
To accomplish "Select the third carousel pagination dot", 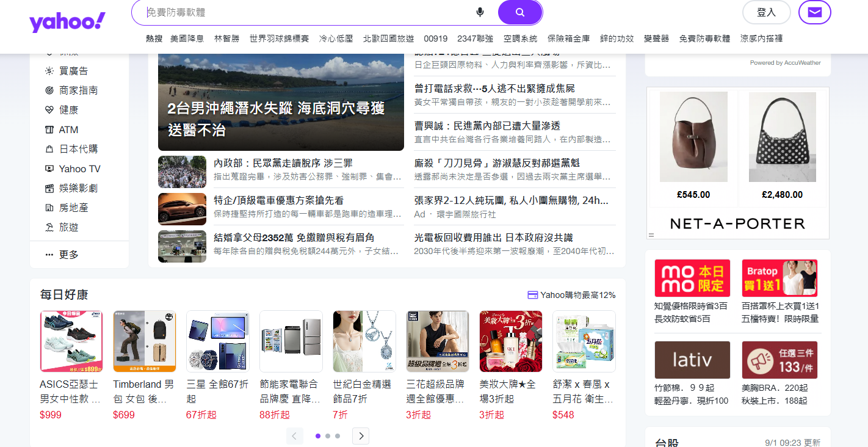I will pyautogui.click(x=338, y=436).
